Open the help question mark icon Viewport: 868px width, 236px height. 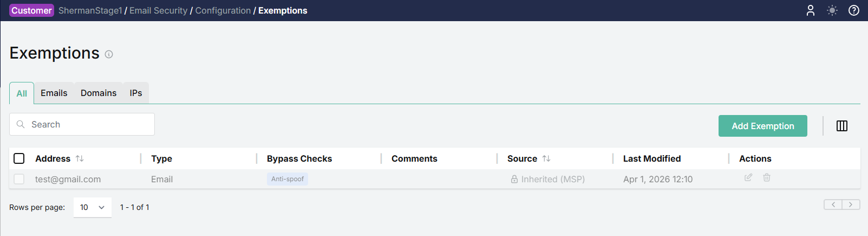(x=854, y=10)
